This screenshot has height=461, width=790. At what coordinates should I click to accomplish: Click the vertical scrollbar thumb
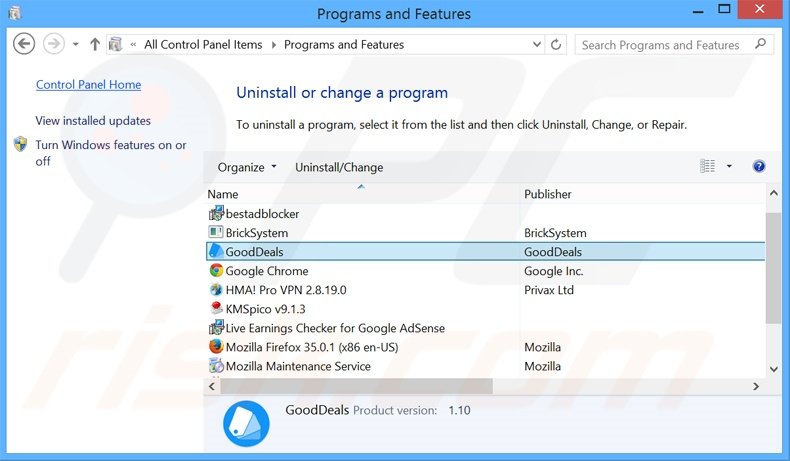[774, 268]
